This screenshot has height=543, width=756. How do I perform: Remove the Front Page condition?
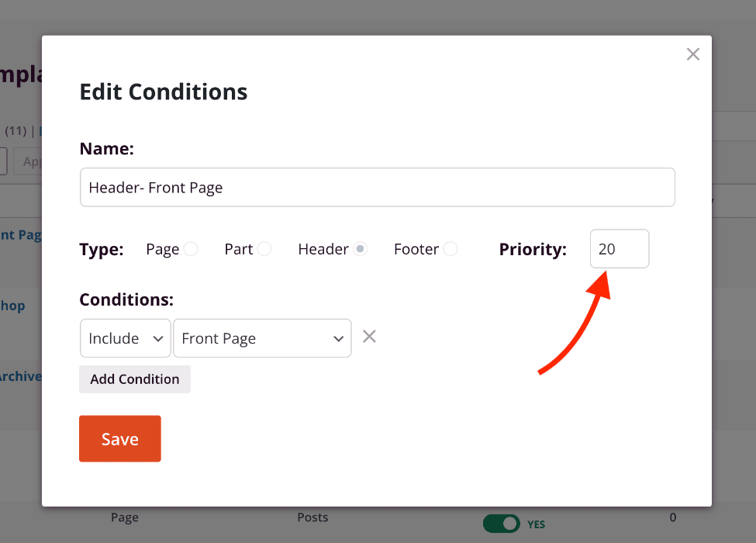370,337
